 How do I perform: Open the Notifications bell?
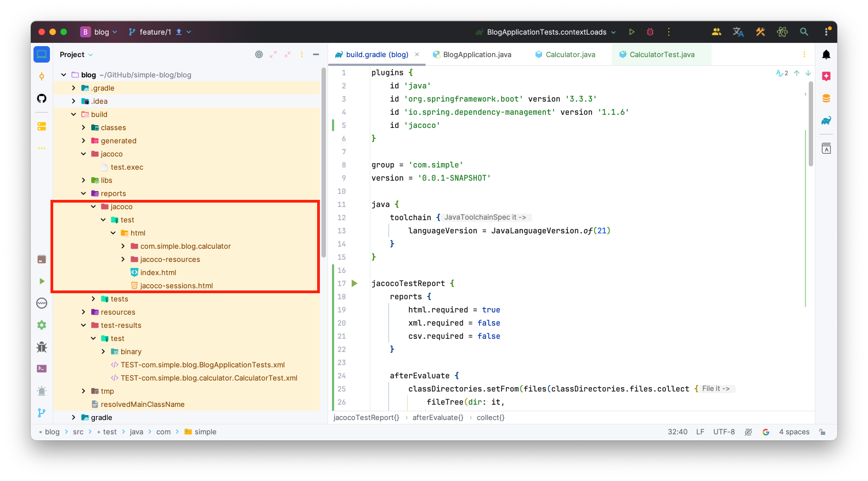point(826,54)
